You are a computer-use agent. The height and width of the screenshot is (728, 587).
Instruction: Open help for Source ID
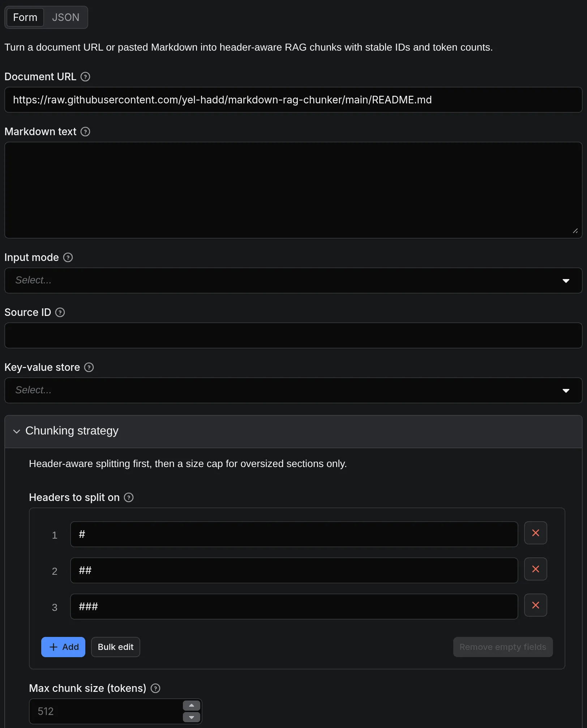click(60, 312)
